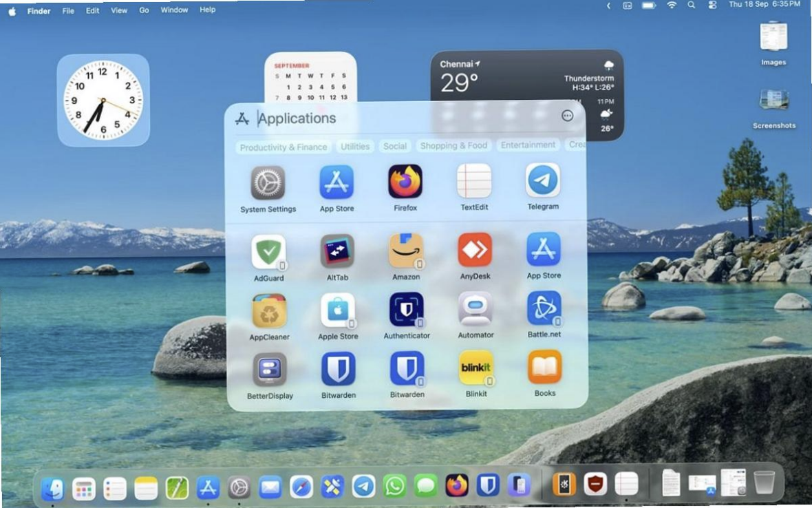This screenshot has height=508, width=812.
Task: Select the Entertainment category
Action: click(528, 145)
